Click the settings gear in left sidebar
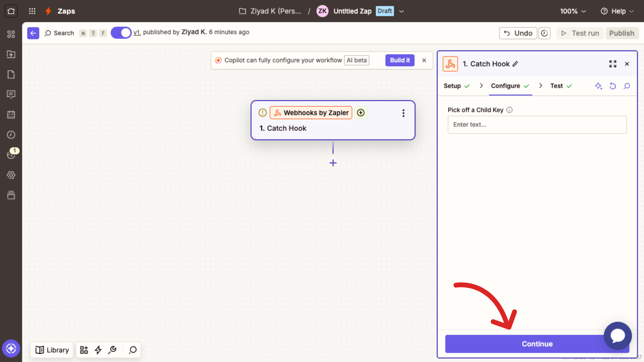 (11, 175)
